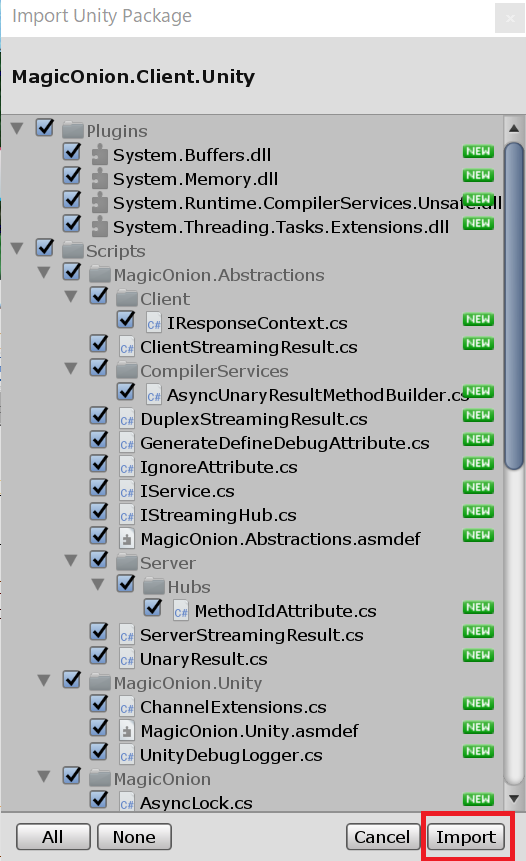Collapse the MagicOnion folder arrow
This screenshot has height=861, width=526.
[44, 778]
